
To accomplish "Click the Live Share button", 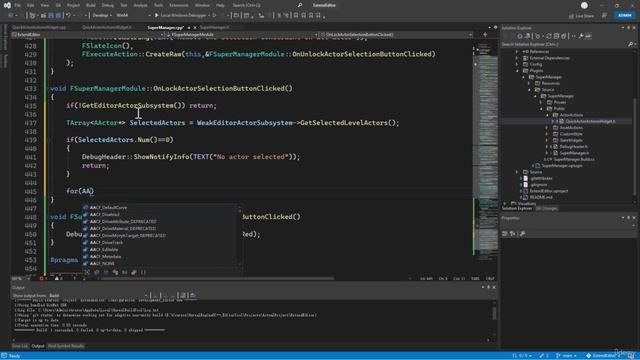I will coord(582,16).
